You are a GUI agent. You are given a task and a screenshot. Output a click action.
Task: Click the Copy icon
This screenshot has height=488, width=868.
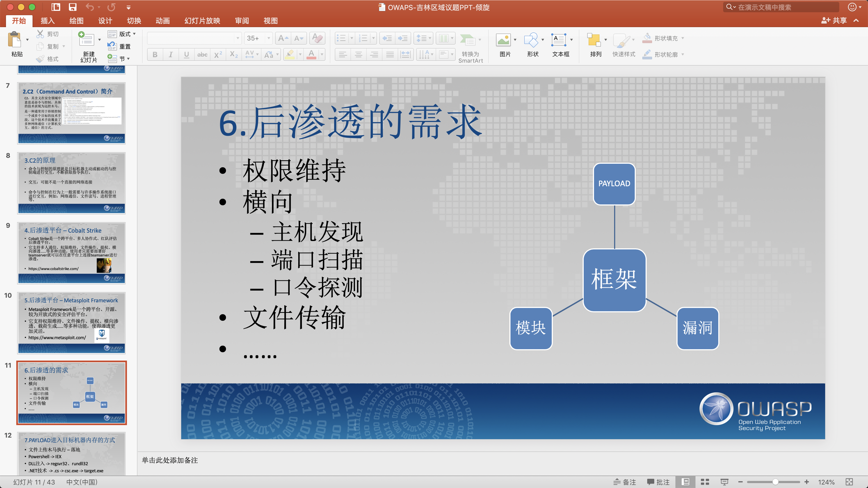pyautogui.click(x=40, y=46)
